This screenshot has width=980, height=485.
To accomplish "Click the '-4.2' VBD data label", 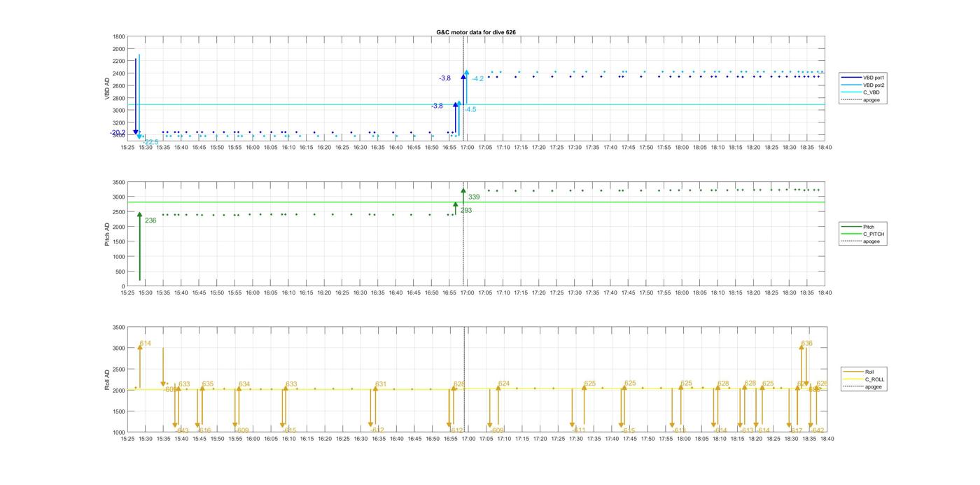I will point(477,79).
